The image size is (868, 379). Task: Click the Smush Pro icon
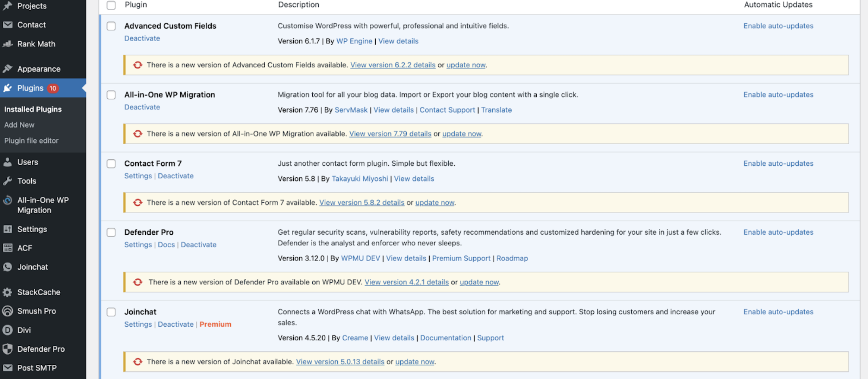click(8, 311)
